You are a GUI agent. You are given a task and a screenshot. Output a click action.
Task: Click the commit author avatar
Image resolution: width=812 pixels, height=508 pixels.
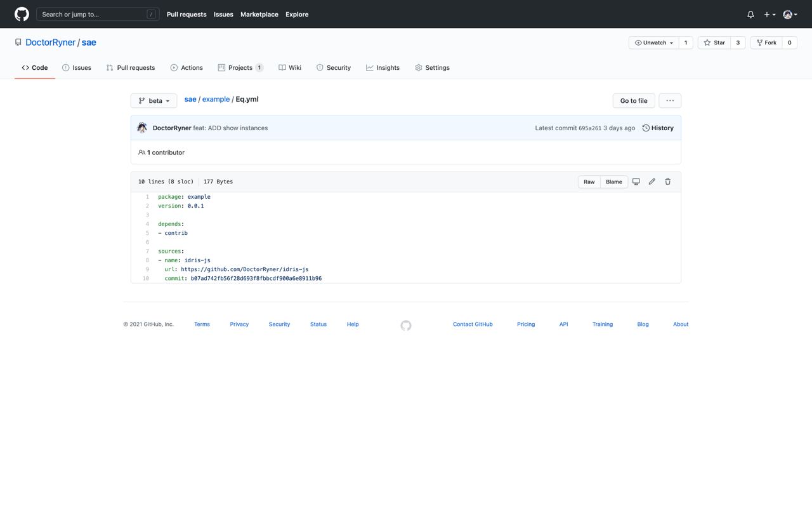pos(142,128)
